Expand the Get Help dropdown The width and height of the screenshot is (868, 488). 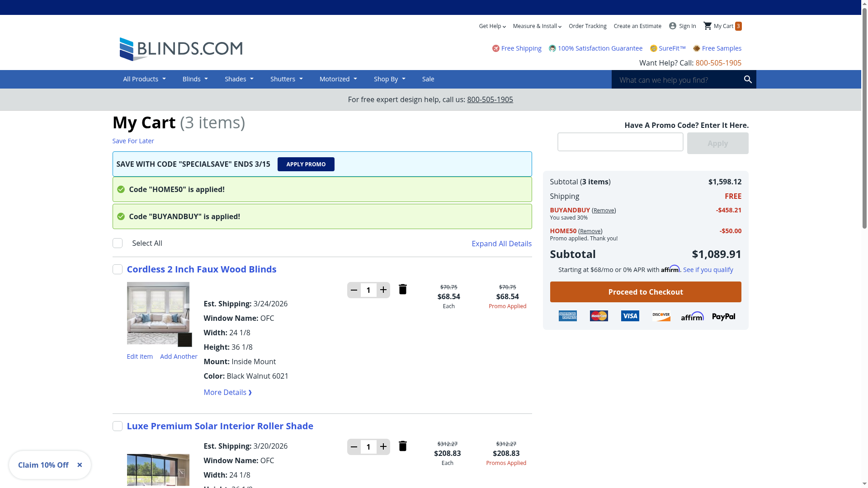(x=492, y=26)
